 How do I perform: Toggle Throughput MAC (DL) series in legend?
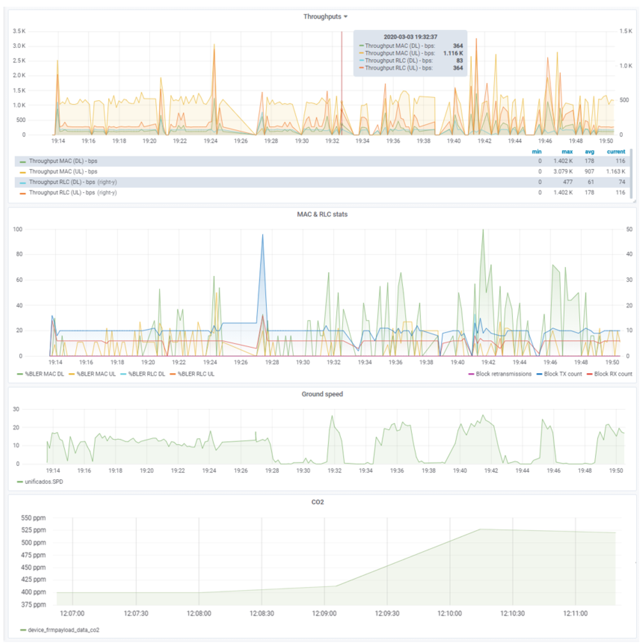click(63, 161)
